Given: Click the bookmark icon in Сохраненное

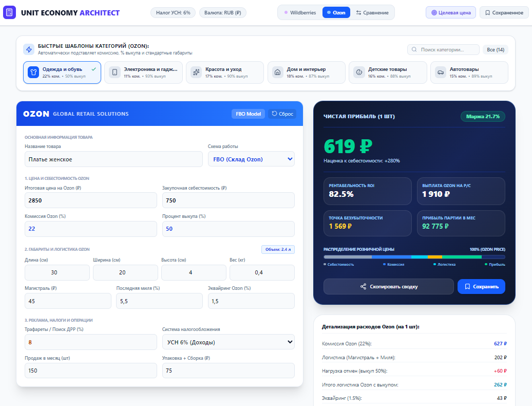Looking at the screenshot, I should coord(487,12).
